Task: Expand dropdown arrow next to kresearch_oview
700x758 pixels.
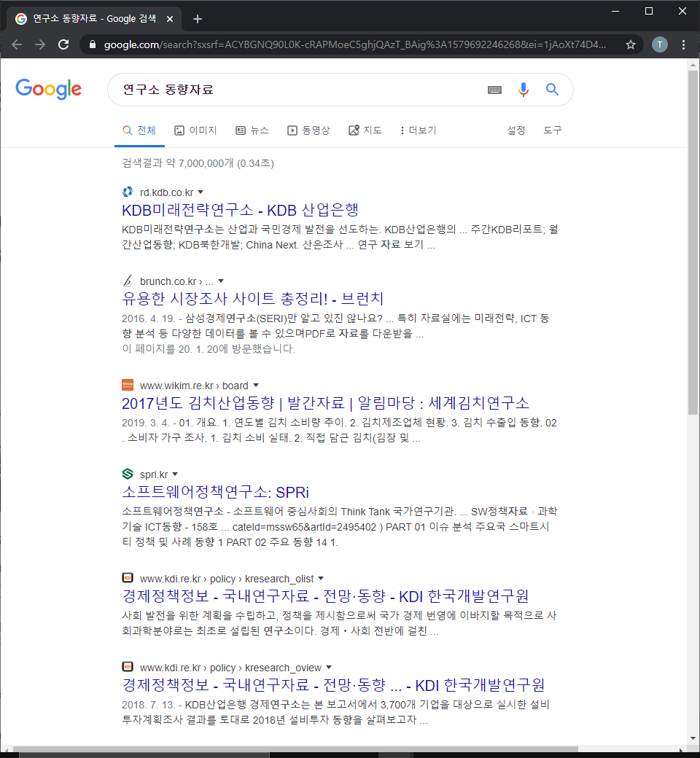Action: (329, 667)
